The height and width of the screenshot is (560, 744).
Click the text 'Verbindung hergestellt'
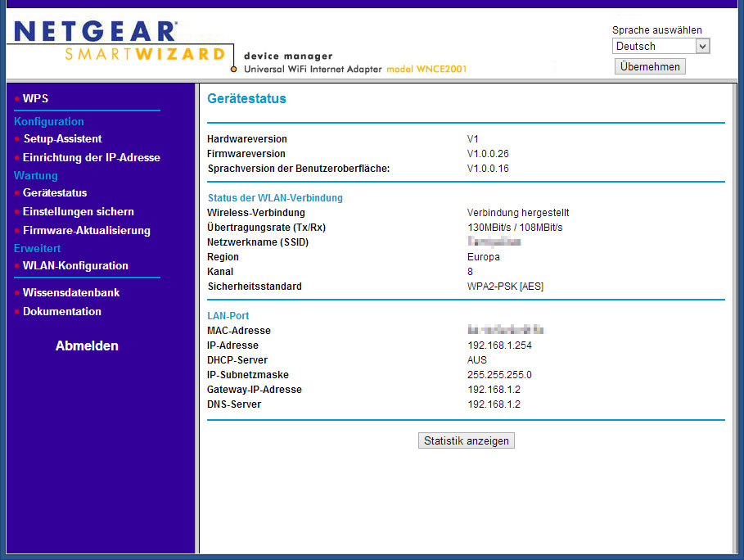pos(518,213)
